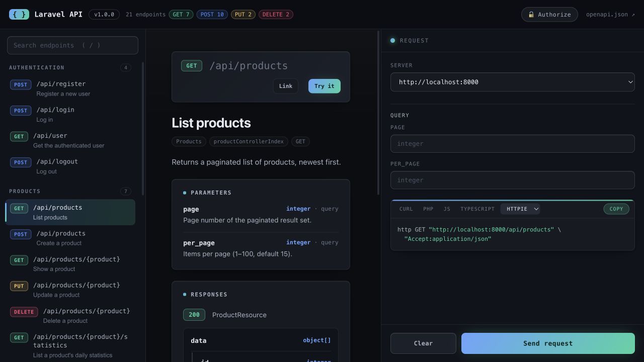Click the v1.0.0 version badge
The image size is (644, 362).
tap(104, 15)
